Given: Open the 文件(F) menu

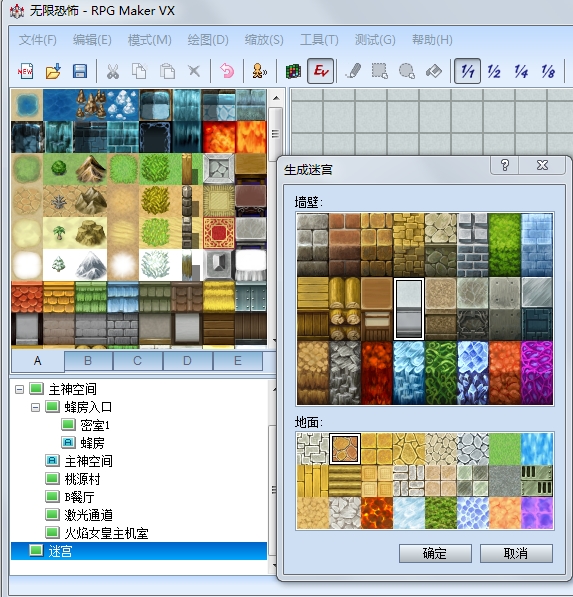Looking at the screenshot, I should point(38,40).
